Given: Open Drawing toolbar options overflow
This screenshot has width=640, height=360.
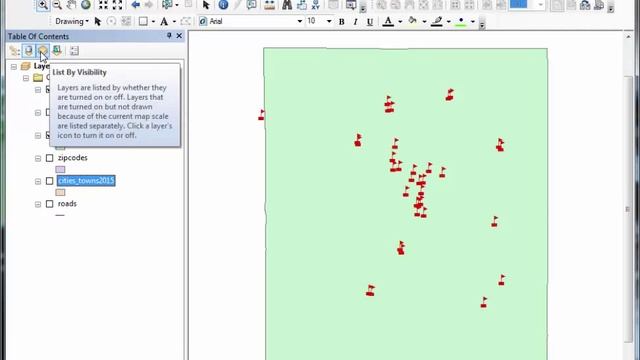Looking at the screenshot, I should point(482,24).
